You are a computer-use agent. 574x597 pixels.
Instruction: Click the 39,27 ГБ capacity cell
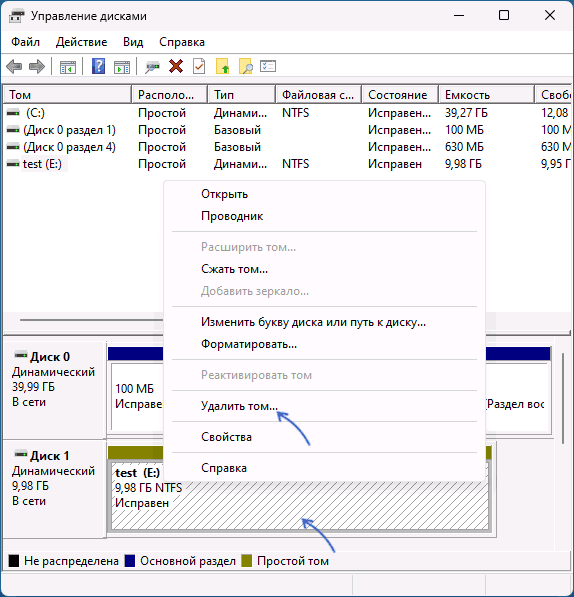click(x=466, y=113)
